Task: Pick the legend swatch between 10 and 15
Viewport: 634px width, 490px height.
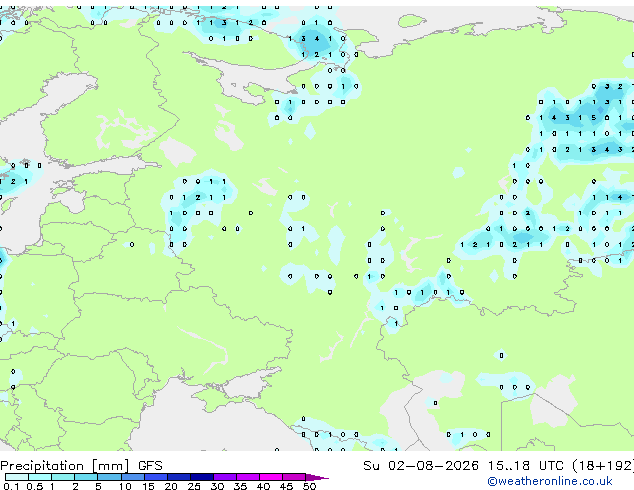Action: [x=133, y=477]
